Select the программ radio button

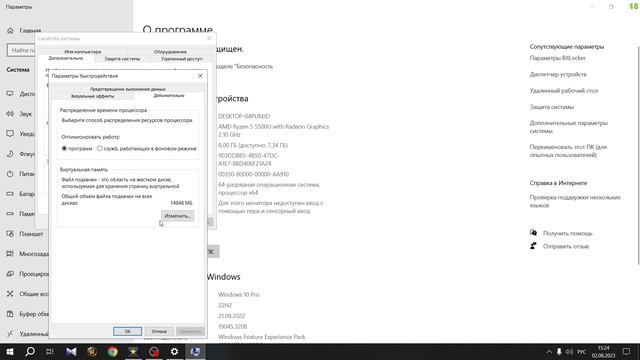click(64, 149)
